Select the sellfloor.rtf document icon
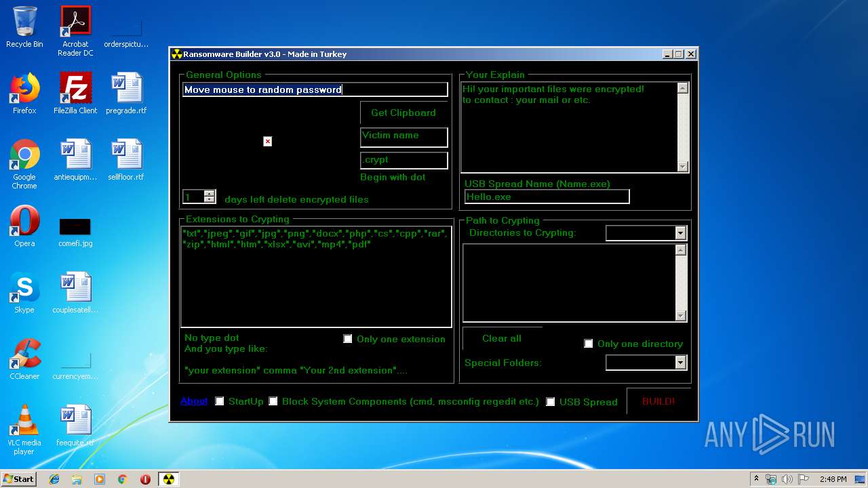This screenshot has height=488, width=868. (126, 160)
